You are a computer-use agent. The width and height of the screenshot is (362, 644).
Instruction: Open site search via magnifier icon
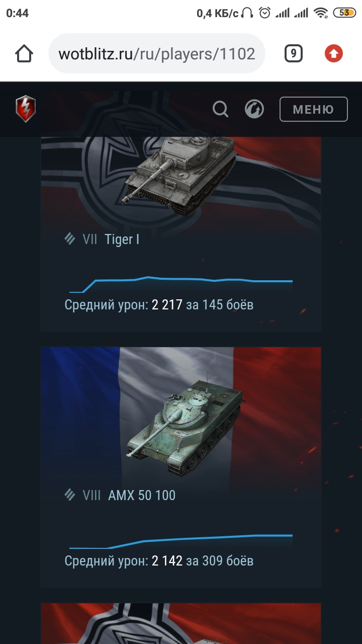(x=220, y=109)
